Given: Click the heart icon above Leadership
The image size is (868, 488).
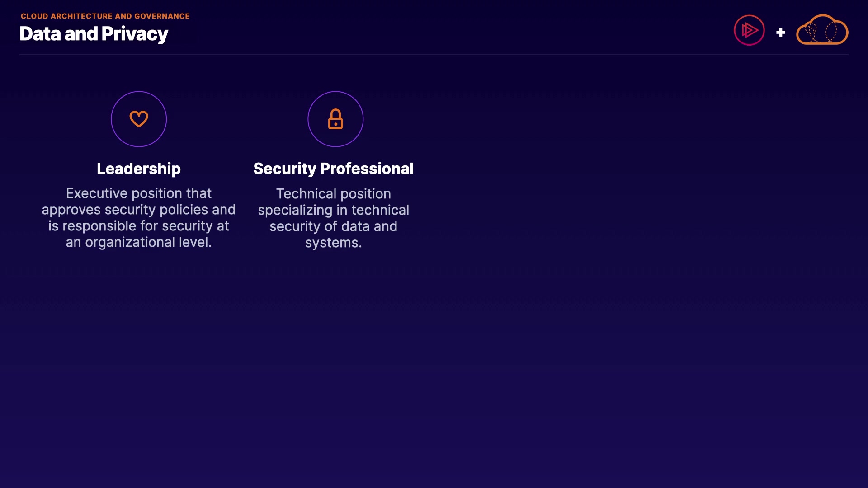Looking at the screenshot, I should click(x=139, y=119).
